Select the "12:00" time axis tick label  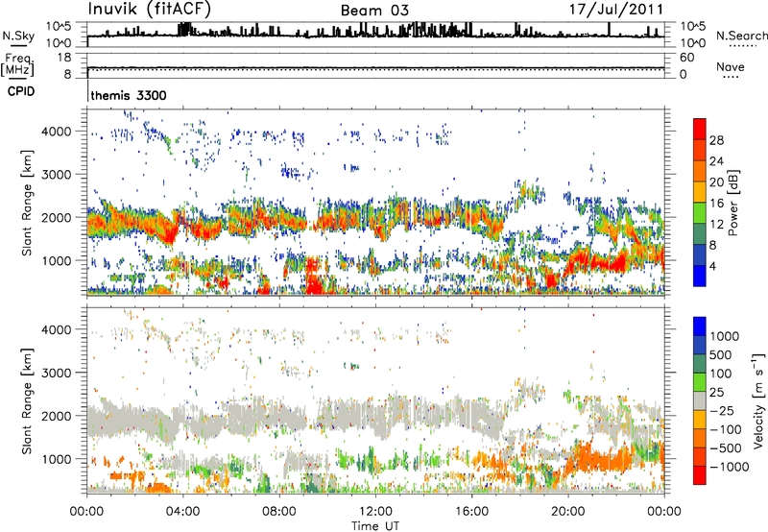click(x=375, y=512)
